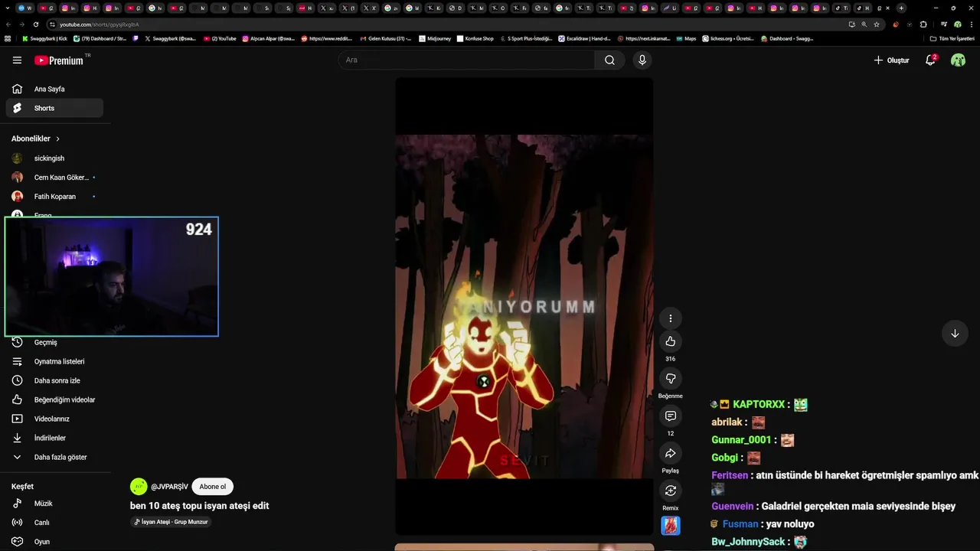Open İndirilenler downloads
Screen dimensions: 980x551
tap(54, 438)
